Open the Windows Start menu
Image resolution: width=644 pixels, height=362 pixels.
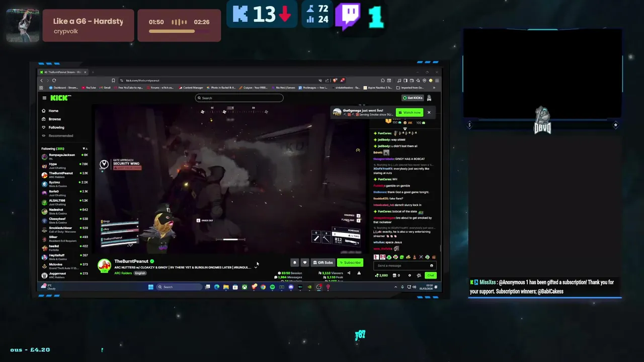(150, 287)
